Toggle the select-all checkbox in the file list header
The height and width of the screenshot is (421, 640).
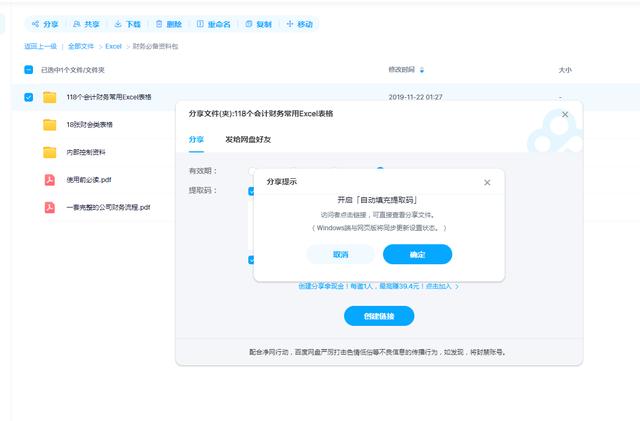coord(28,70)
